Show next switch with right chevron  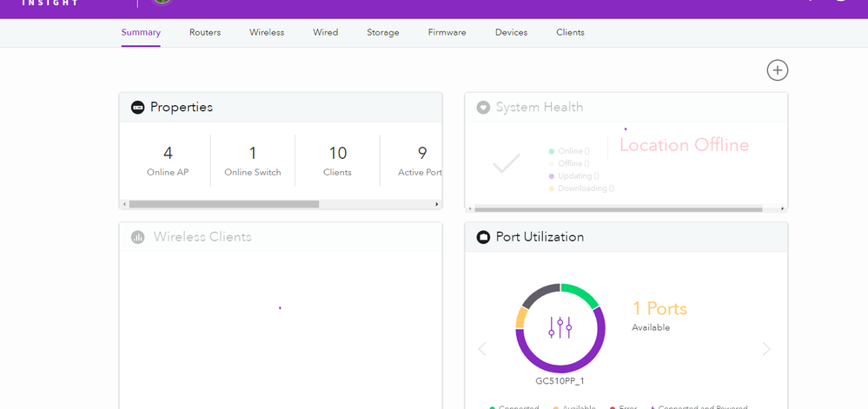point(765,349)
